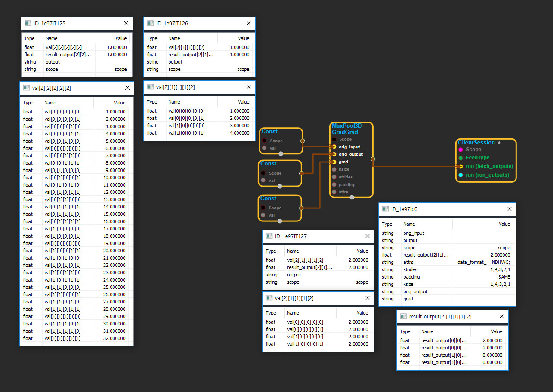Click the window icon of the ID_1e97iT125 panel
The width and height of the screenshot is (553, 392).
coord(28,23)
